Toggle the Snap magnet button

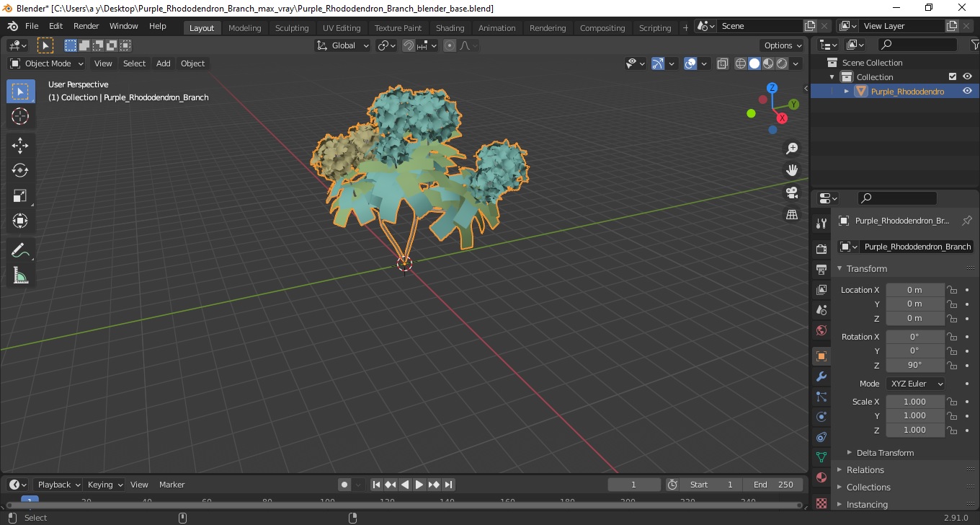409,45
